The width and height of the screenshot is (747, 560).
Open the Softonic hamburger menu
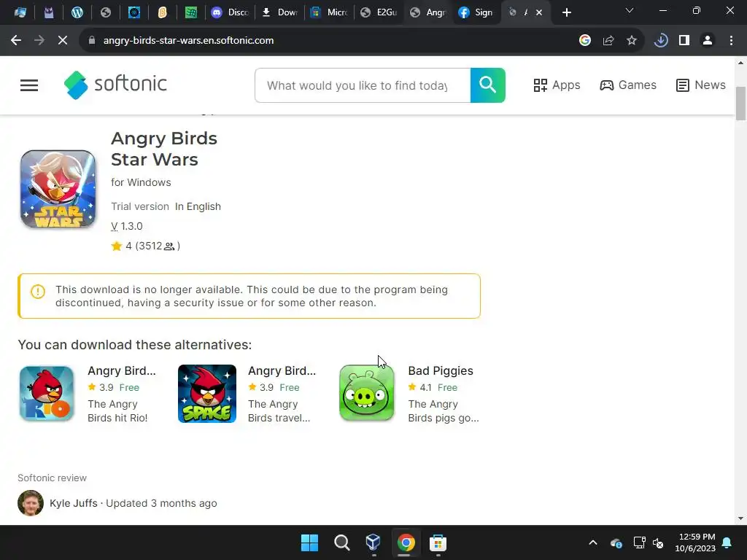coord(29,85)
